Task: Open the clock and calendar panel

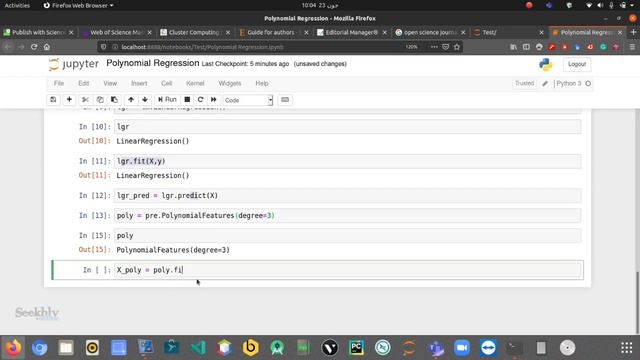Action: click(320, 5)
